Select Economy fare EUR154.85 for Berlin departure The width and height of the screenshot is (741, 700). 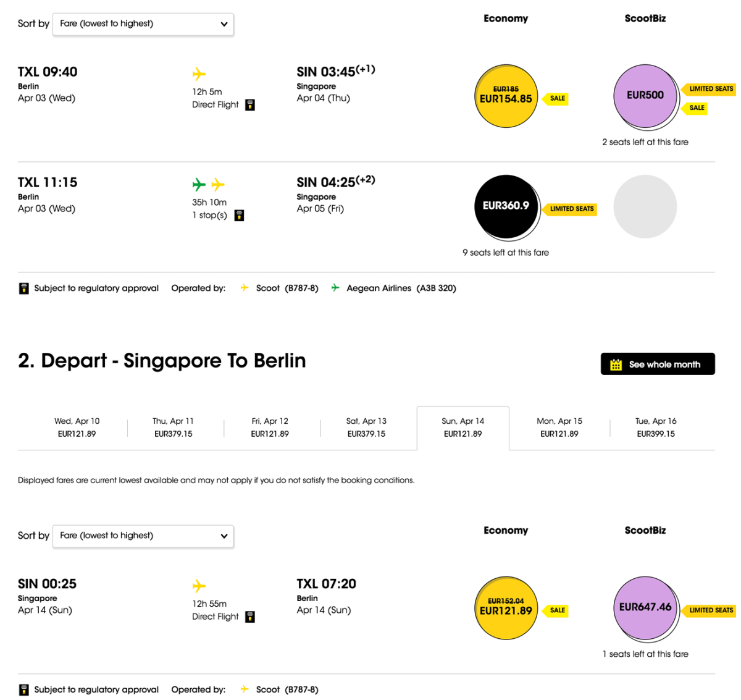506,96
